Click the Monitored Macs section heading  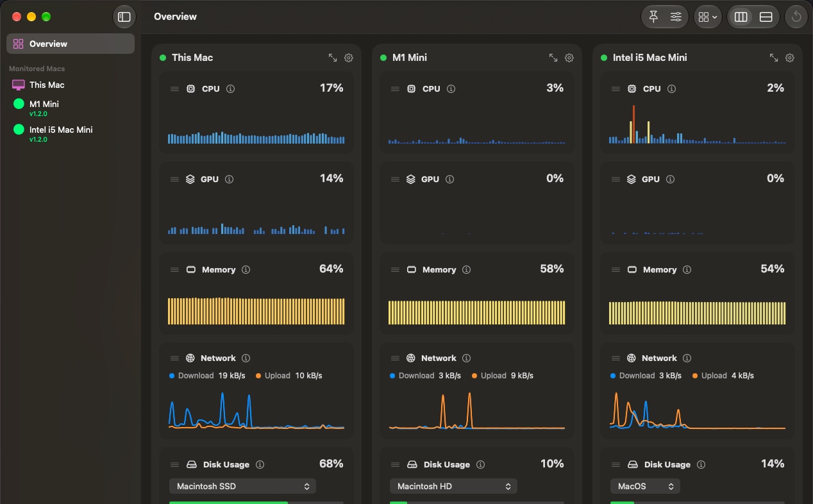tap(37, 69)
